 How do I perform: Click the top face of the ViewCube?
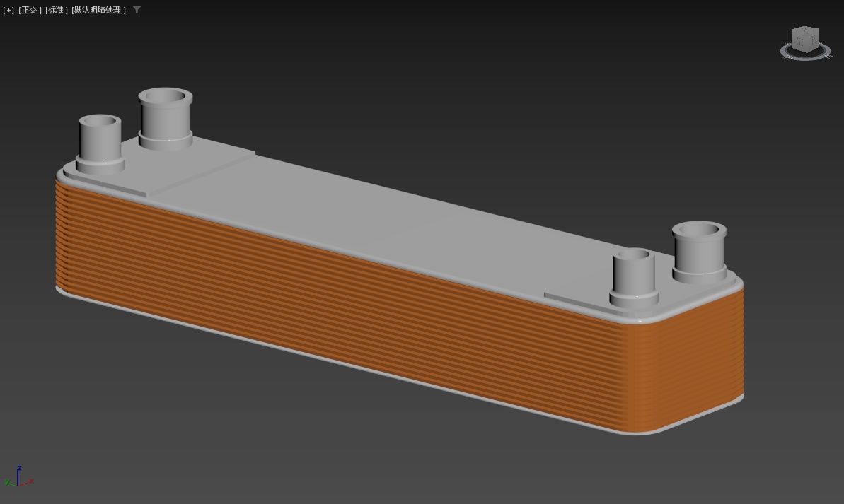[x=807, y=31]
